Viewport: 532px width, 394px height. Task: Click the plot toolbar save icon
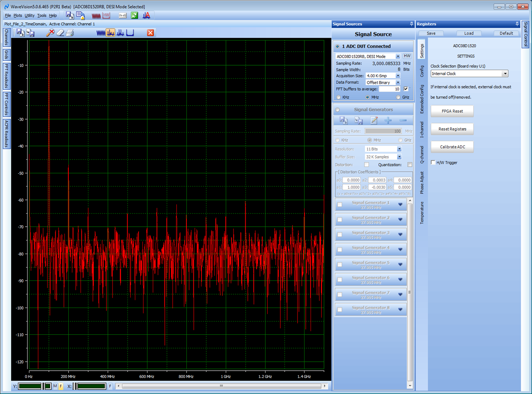pyautogui.click(x=20, y=33)
